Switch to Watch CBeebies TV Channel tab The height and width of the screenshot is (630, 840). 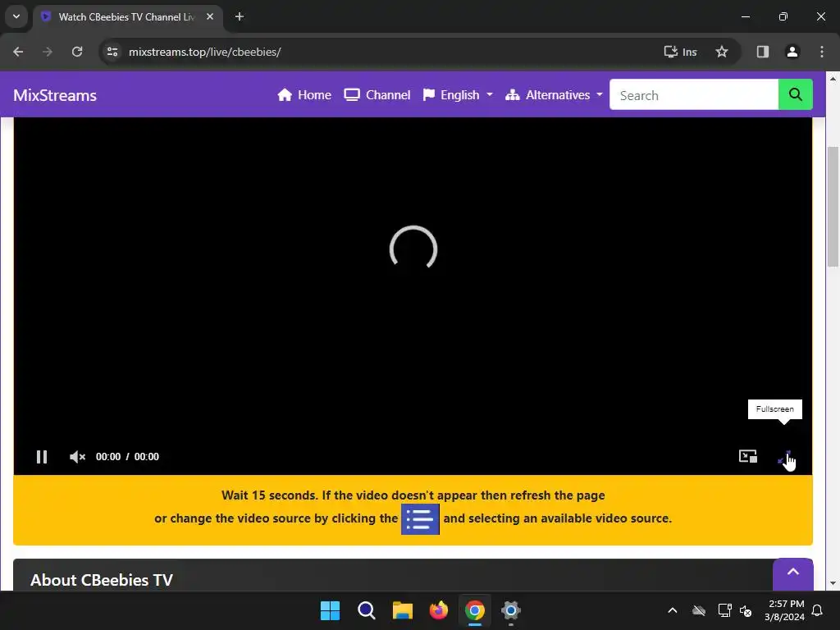click(126, 17)
